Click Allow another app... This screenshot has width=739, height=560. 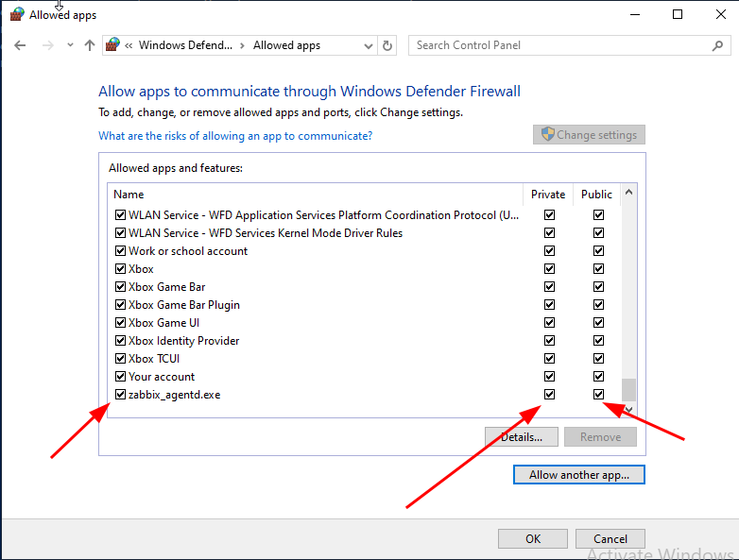click(578, 475)
